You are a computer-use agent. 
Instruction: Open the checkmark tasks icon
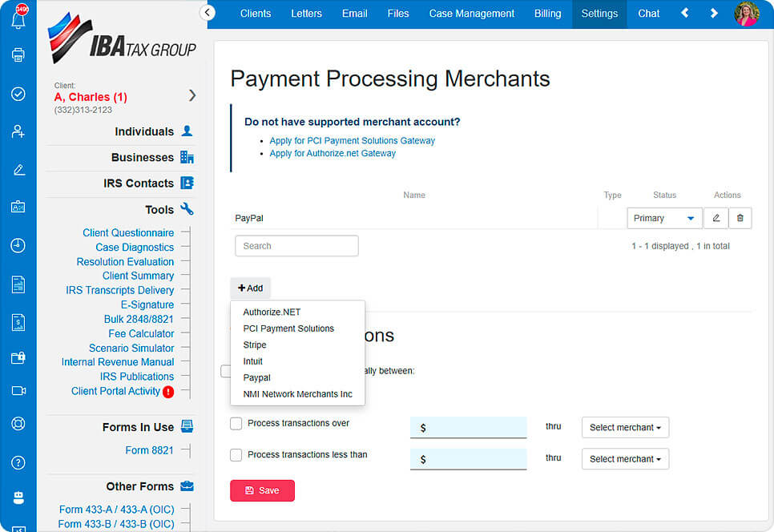click(18, 94)
